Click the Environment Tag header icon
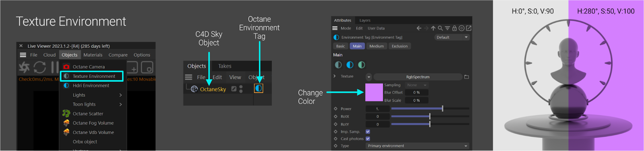The width and height of the screenshot is (644, 151). 336,37
